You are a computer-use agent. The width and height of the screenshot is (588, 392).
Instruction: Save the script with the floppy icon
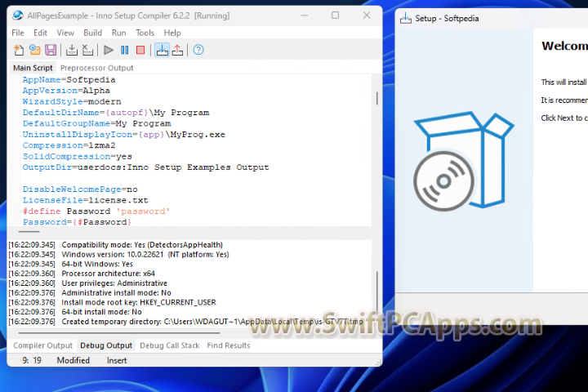[51, 50]
